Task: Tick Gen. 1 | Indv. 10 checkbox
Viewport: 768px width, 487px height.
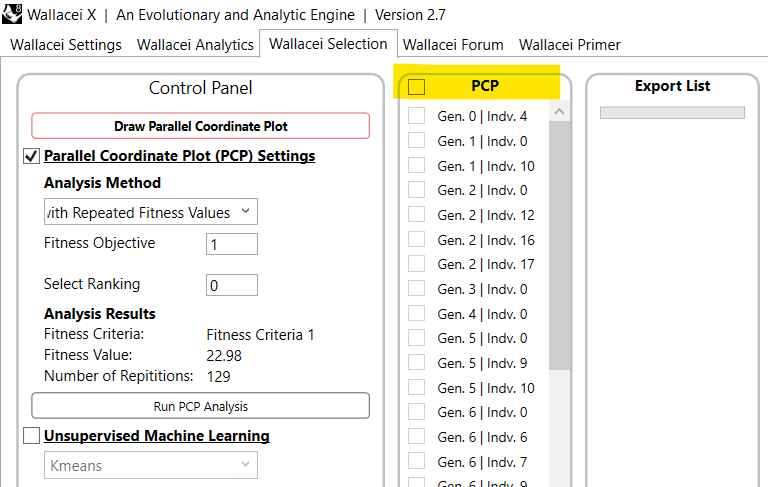Action: (416, 165)
